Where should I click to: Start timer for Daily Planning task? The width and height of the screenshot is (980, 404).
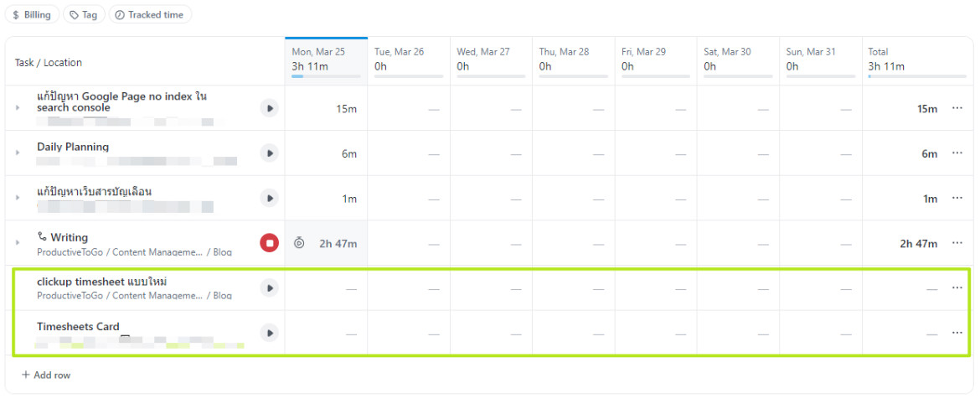[x=270, y=153]
